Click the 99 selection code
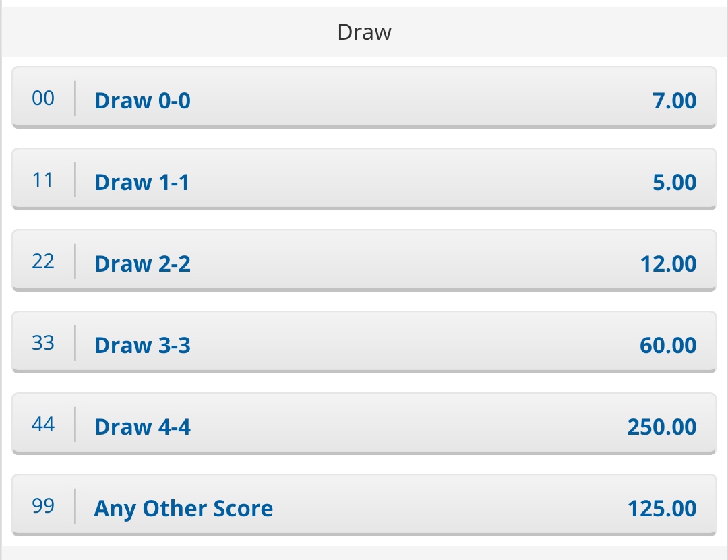This screenshot has width=728, height=560. pos(43,506)
